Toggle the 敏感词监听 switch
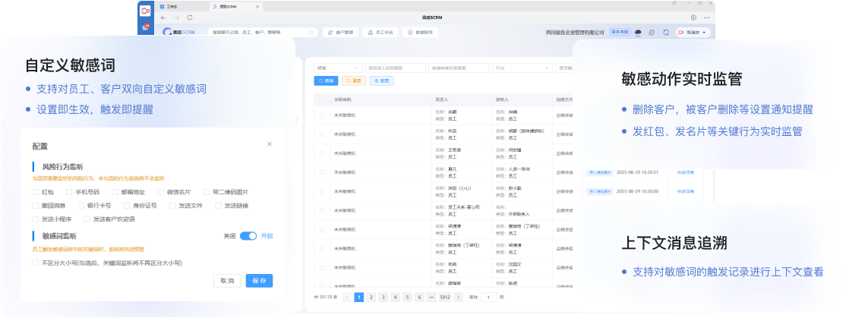This screenshot has height=318, width=868. [248, 236]
